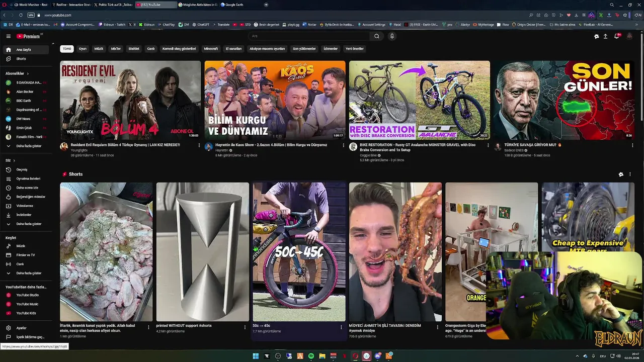Click the Eldraun - Twitch bookmark
644x362 pixels.
point(112,24)
